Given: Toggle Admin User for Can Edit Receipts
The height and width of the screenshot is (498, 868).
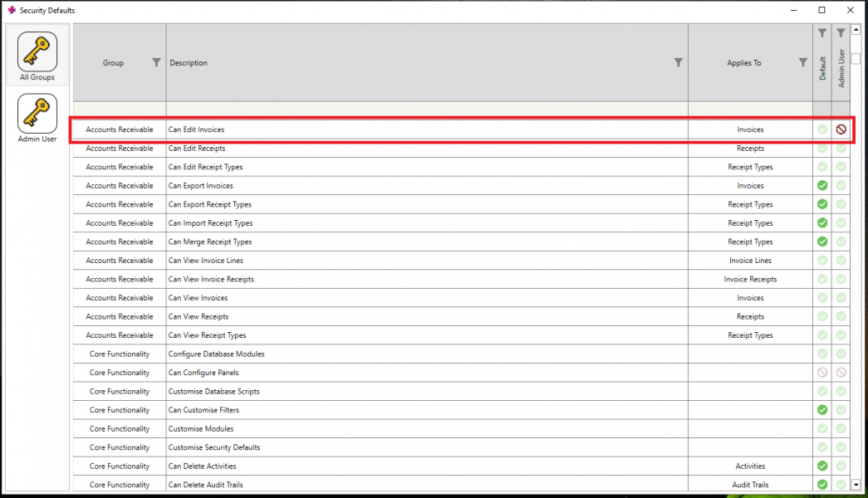Looking at the screenshot, I should coord(841,149).
